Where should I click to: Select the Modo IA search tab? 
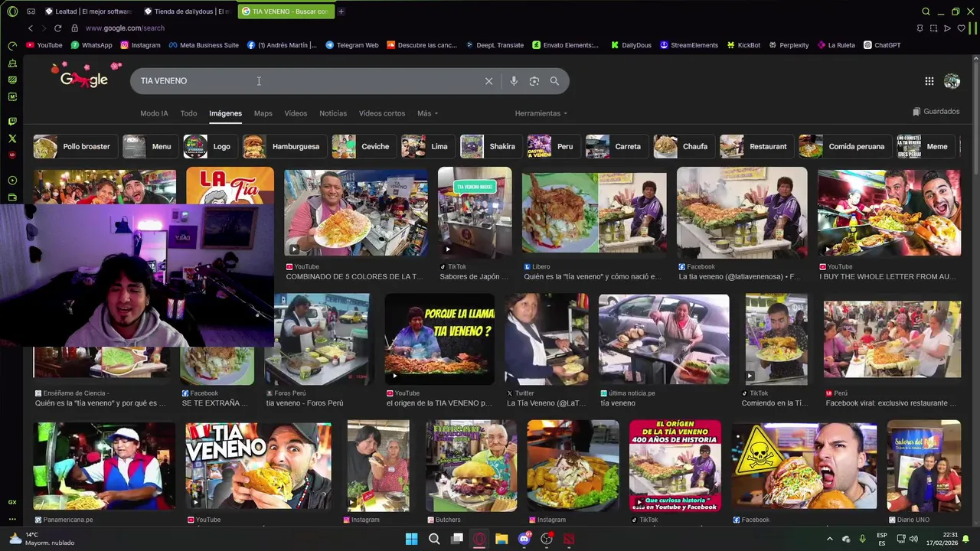[154, 113]
